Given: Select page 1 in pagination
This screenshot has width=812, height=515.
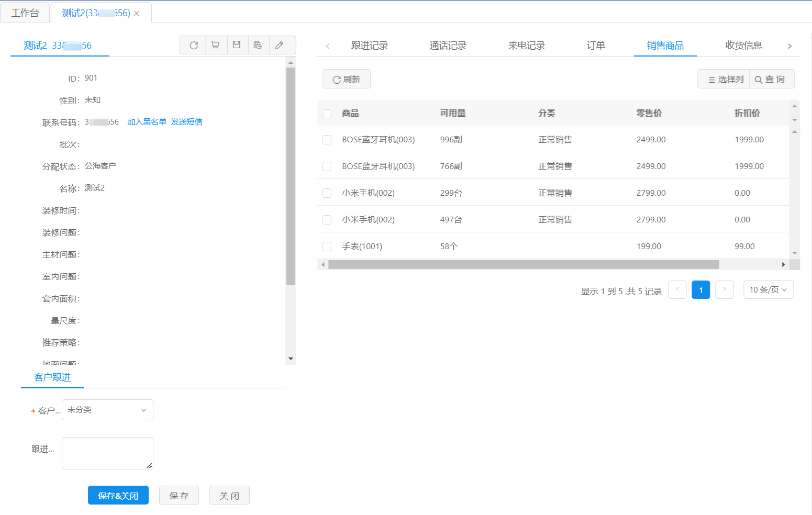Looking at the screenshot, I should coord(701,289).
